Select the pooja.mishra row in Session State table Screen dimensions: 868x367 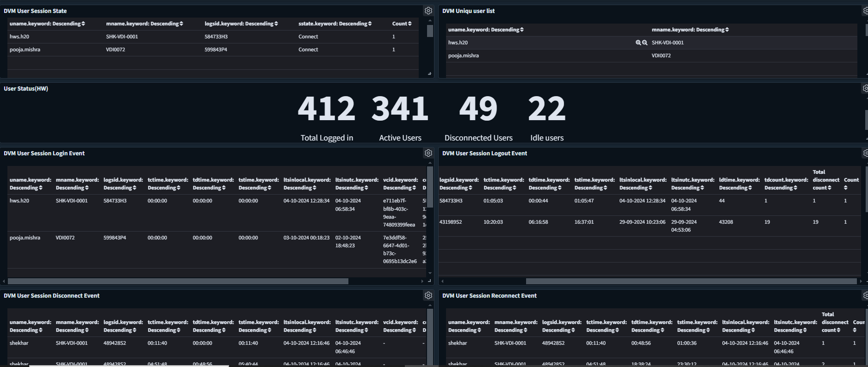point(25,49)
